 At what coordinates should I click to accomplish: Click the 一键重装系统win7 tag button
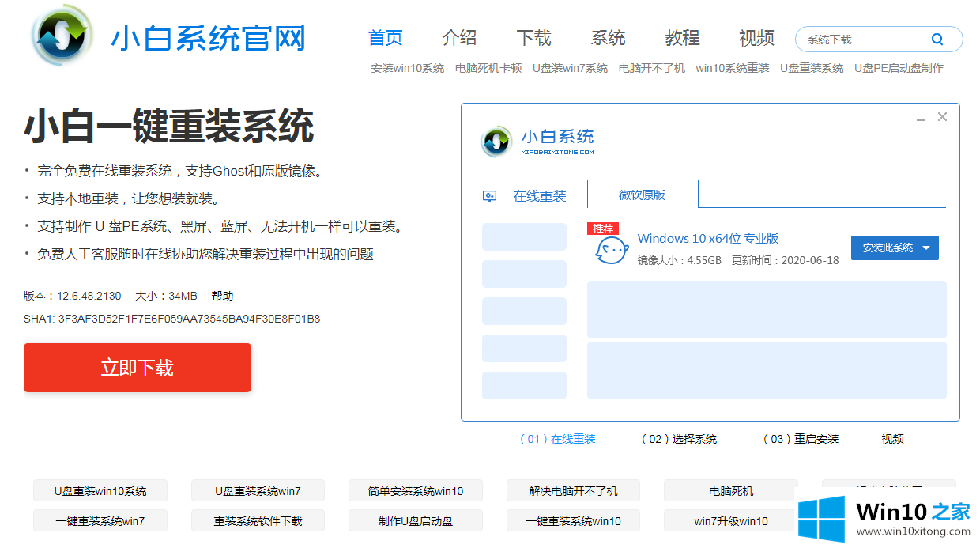(x=100, y=520)
